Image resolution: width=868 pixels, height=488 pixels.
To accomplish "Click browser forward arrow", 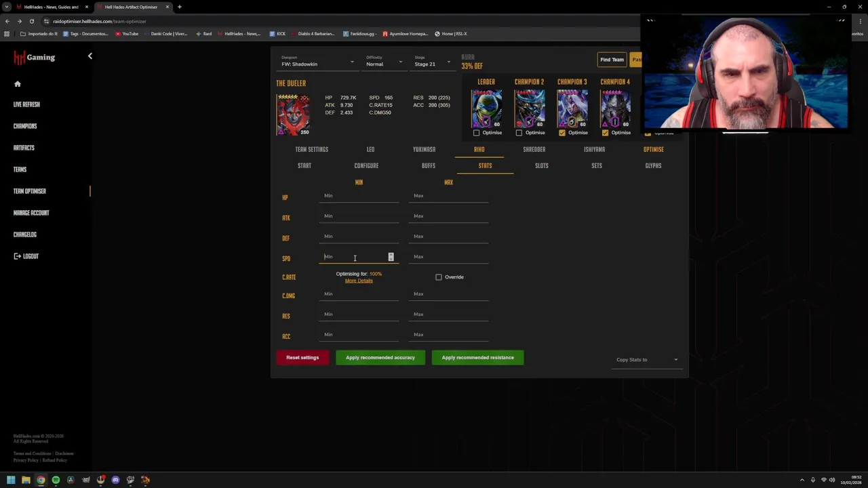I will click(19, 21).
